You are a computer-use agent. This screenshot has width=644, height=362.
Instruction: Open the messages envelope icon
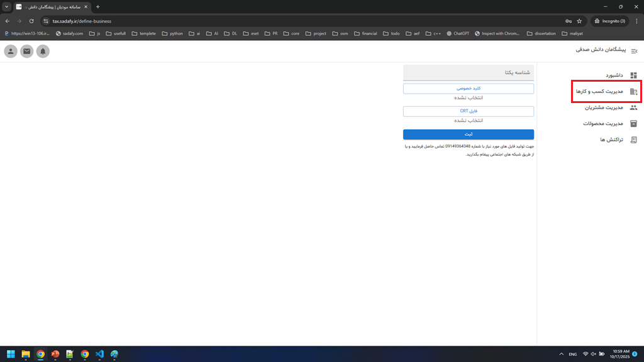coord(26,52)
